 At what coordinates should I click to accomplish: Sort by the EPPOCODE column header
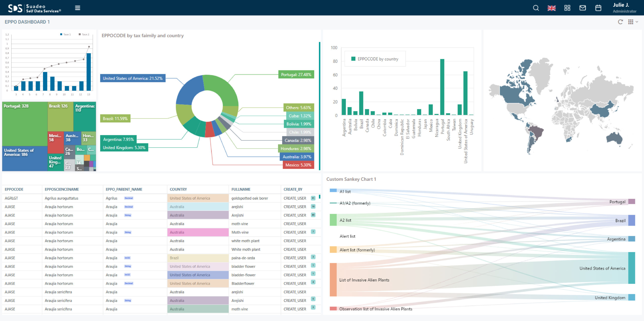[x=14, y=189]
